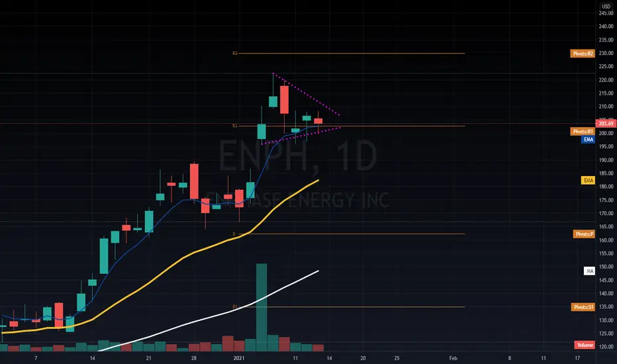Click the 220.00 price scale value
The height and width of the screenshot is (364, 617).
pyautogui.click(x=606, y=80)
